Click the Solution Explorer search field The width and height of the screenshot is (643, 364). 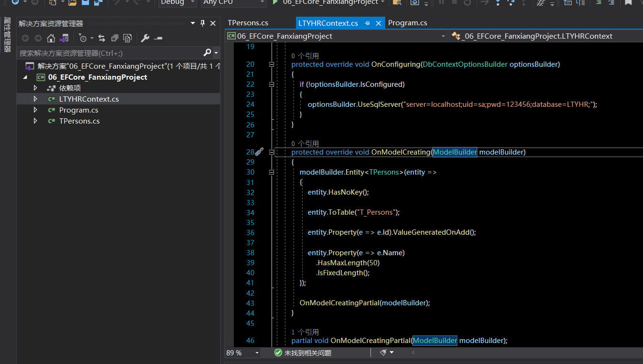(x=110, y=53)
